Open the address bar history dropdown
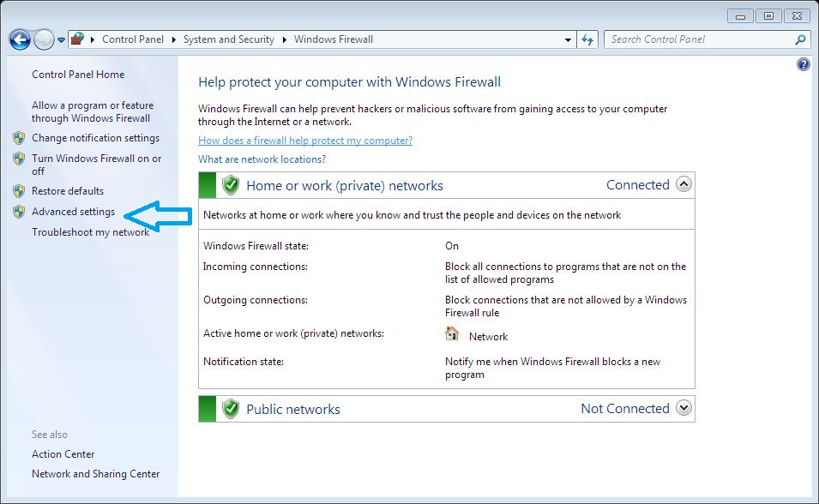 click(568, 39)
